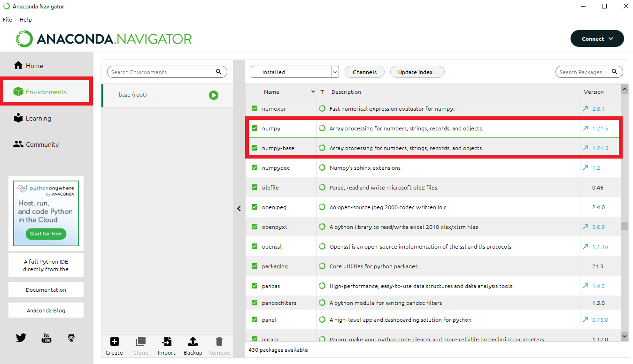Select the Environments tab link
The height and width of the screenshot is (364, 633).
tap(46, 92)
